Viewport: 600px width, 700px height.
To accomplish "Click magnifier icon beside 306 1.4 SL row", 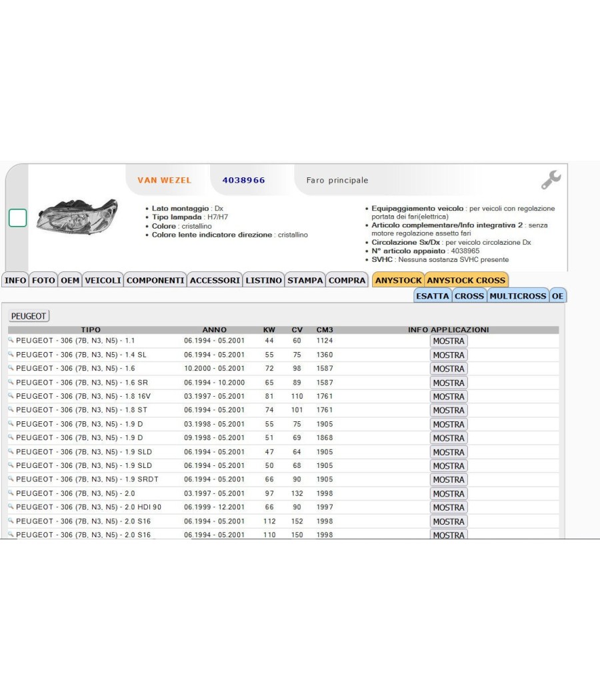I will (11, 354).
